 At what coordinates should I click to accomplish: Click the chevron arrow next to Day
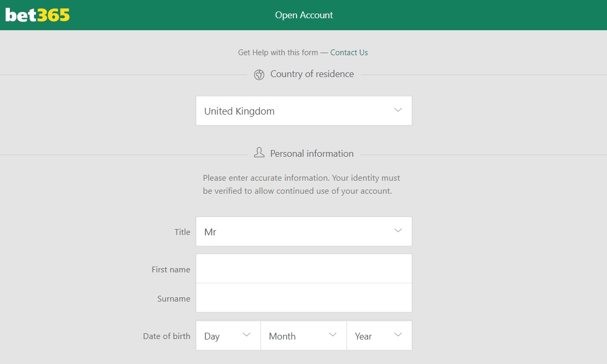point(247,335)
